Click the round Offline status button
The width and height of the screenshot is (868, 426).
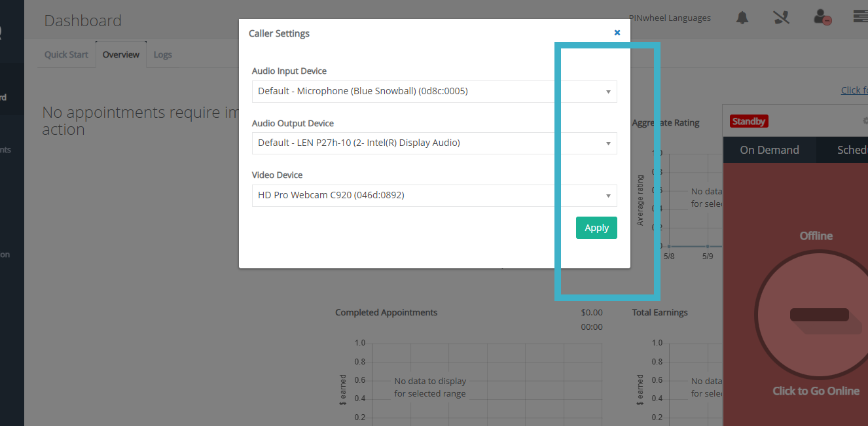pyautogui.click(x=816, y=315)
